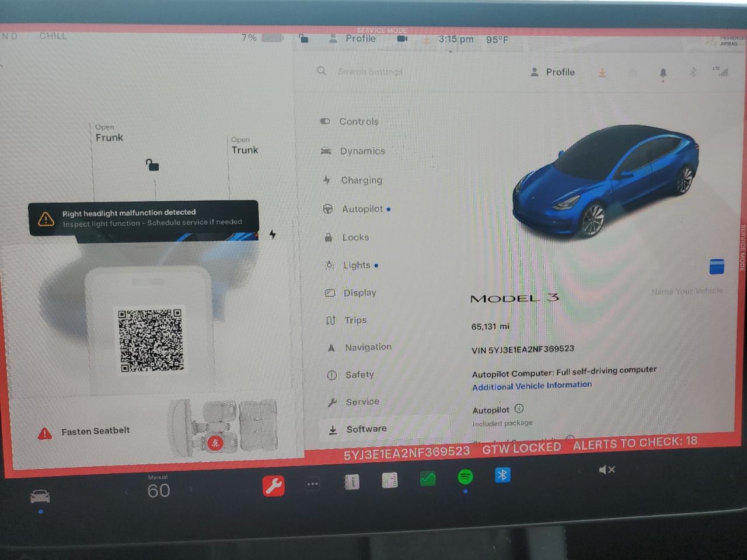Tap the red Fasten Seatbelt alert triangle
The width and height of the screenshot is (747, 560).
point(45,433)
